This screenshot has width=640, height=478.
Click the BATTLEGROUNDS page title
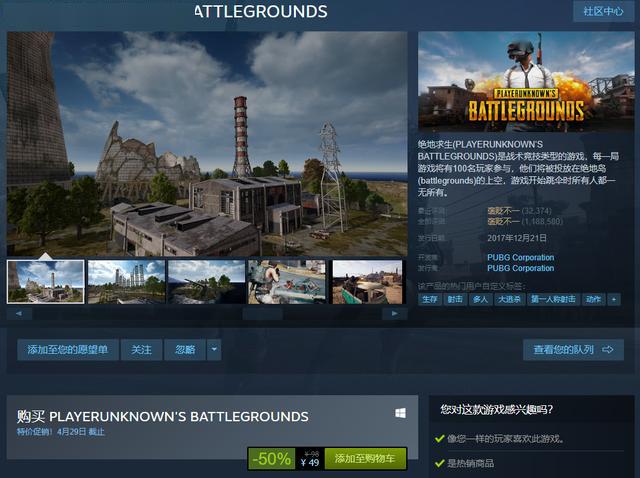pos(261,11)
